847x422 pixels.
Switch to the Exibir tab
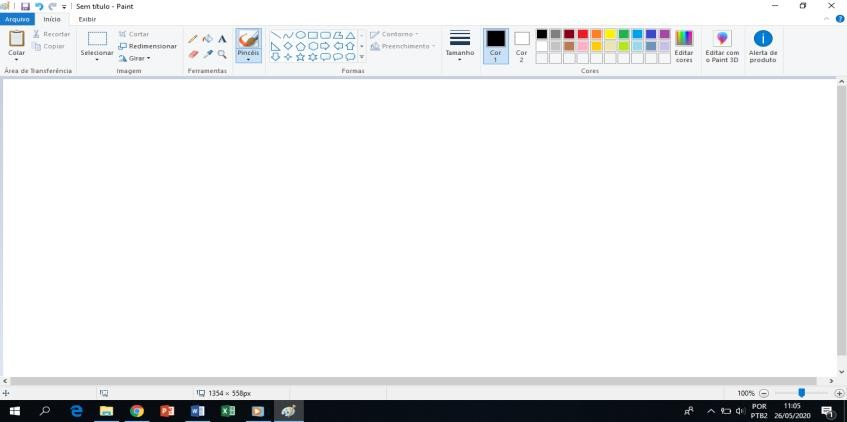(x=87, y=19)
